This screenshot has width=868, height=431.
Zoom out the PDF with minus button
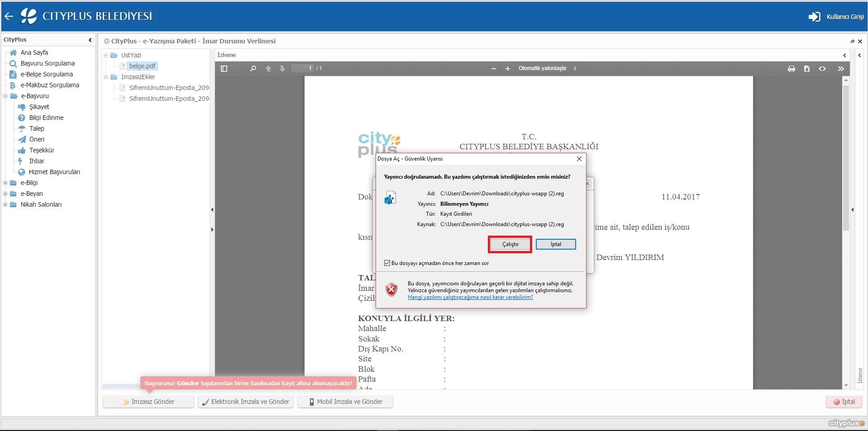click(x=494, y=69)
